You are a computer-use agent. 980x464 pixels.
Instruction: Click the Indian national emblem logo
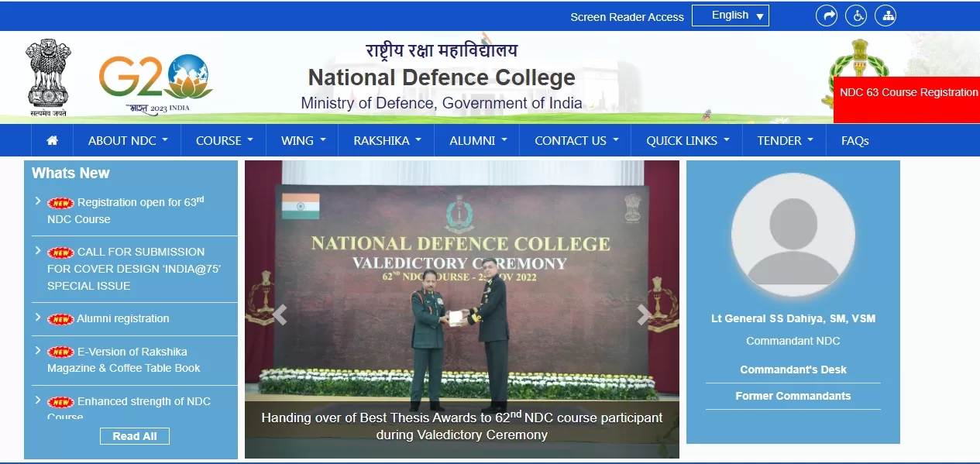coord(48,77)
